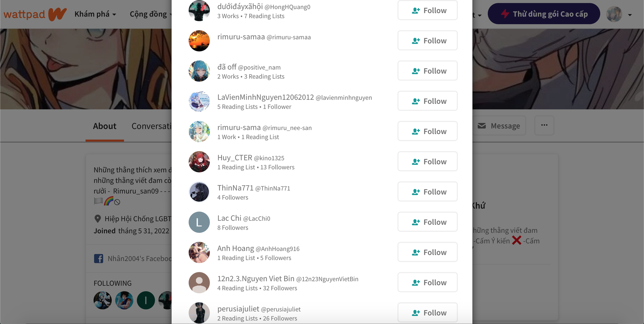The height and width of the screenshot is (324, 644).
Task: Open rimuru-samaa's sunset profile picture
Action: [199, 41]
